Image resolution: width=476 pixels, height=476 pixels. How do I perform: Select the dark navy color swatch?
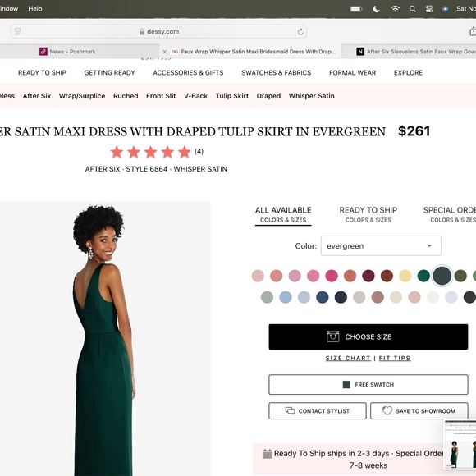click(341, 297)
